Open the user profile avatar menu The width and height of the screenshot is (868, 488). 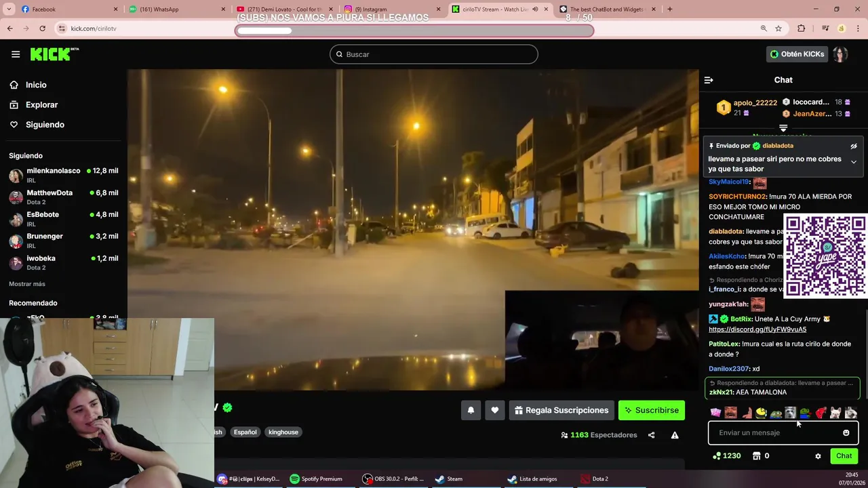pyautogui.click(x=841, y=54)
